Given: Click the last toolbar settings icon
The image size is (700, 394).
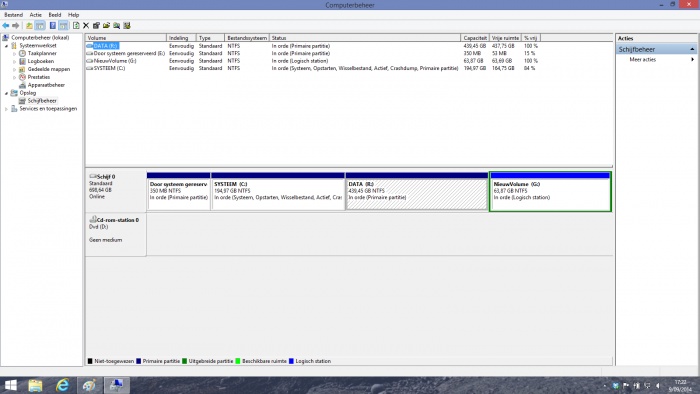Looking at the screenshot, I should coord(127,25).
